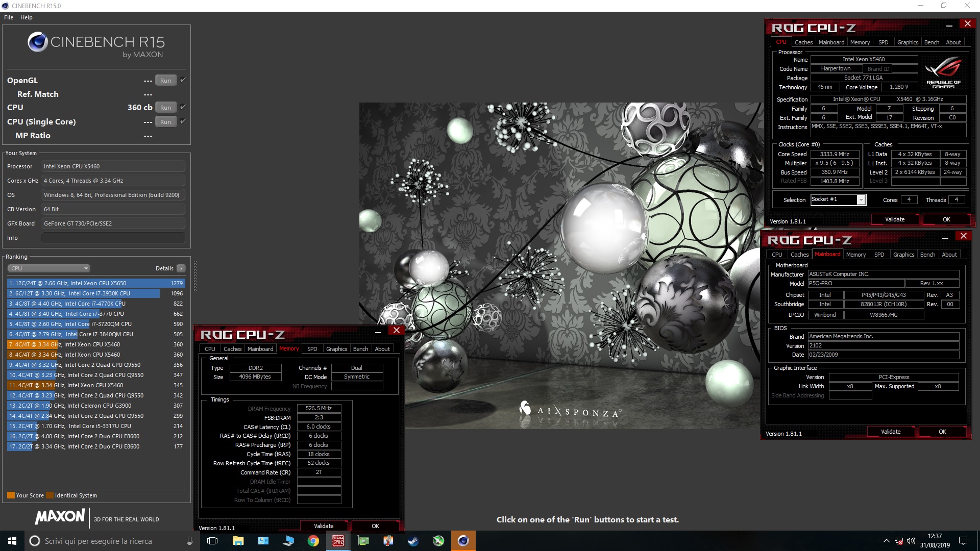
Task: Click the Cinebench taskbar icon
Action: pos(463,541)
